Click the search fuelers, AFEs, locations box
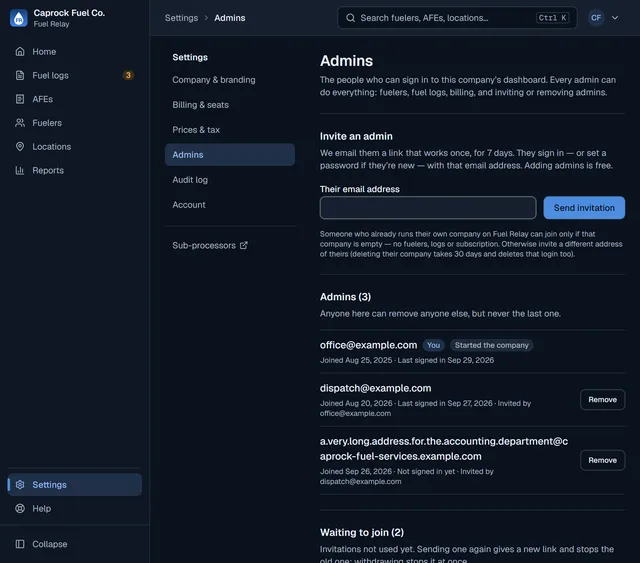Viewport: 640px width, 563px height. coord(457,18)
